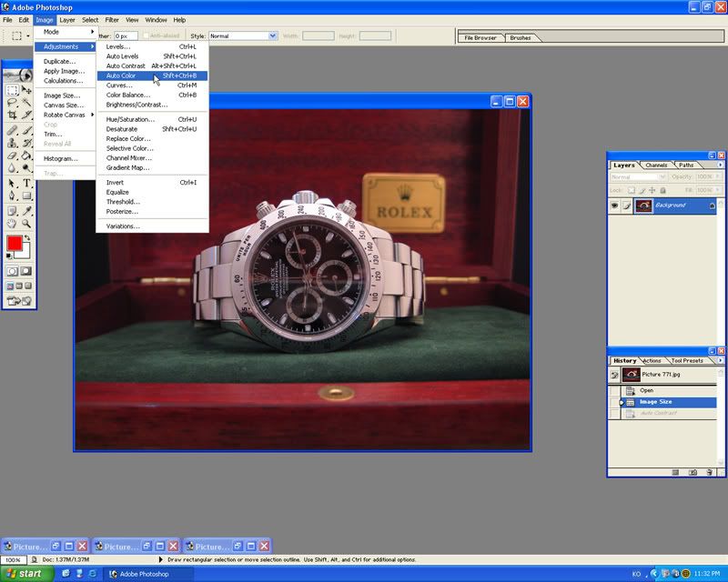This screenshot has height=582, width=728.
Task: Create new snapshot in History panel
Action: coord(693,472)
